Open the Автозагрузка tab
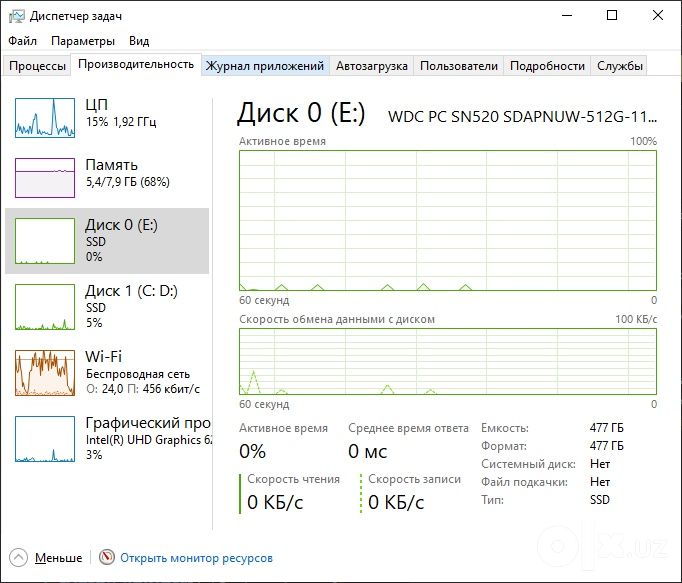The height and width of the screenshot is (583, 682). click(371, 66)
